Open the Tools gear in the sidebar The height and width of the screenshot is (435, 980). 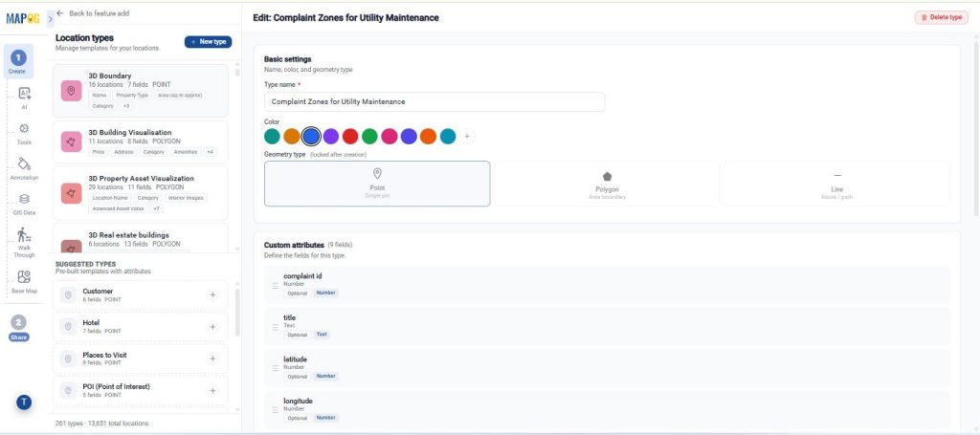pyautogui.click(x=24, y=132)
